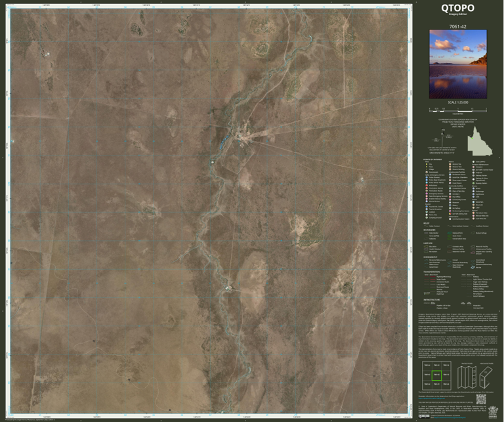The width and height of the screenshot is (504, 422).
Task: Click the Marine hydrography legend symbol
Action: [x=472, y=267]
